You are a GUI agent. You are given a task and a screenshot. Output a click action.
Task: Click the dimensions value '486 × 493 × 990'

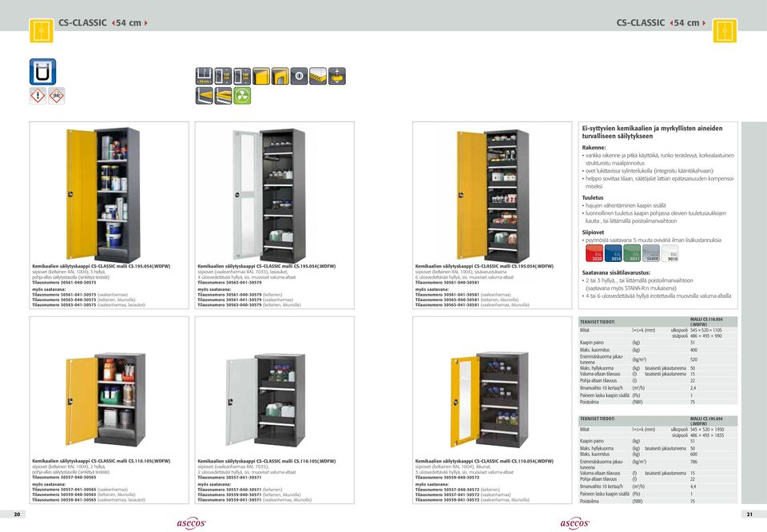pos(704,336)
